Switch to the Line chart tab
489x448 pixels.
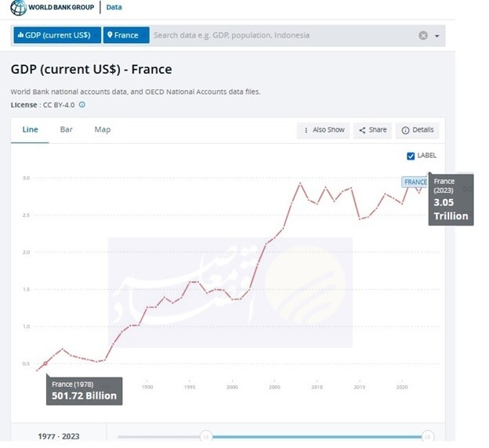point(30,129)
